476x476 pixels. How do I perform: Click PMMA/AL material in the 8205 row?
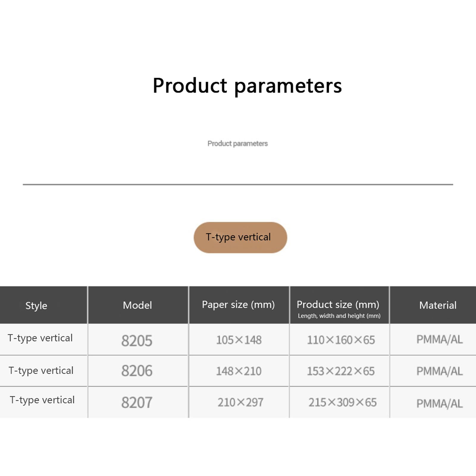[x=439, y=339]
